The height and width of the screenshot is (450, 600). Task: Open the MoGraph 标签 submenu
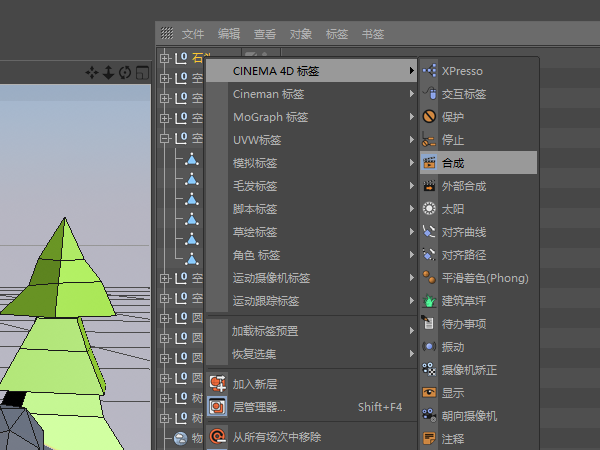pos(311,117)
